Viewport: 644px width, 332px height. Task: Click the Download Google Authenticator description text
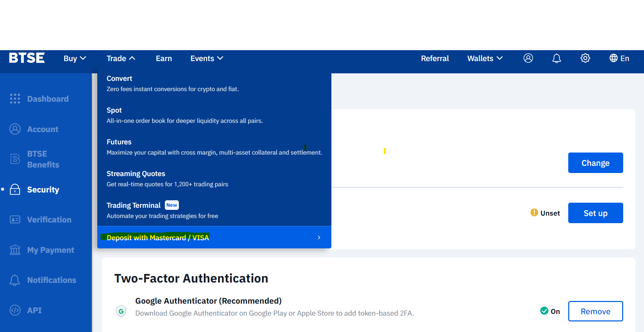coord(274,313)
